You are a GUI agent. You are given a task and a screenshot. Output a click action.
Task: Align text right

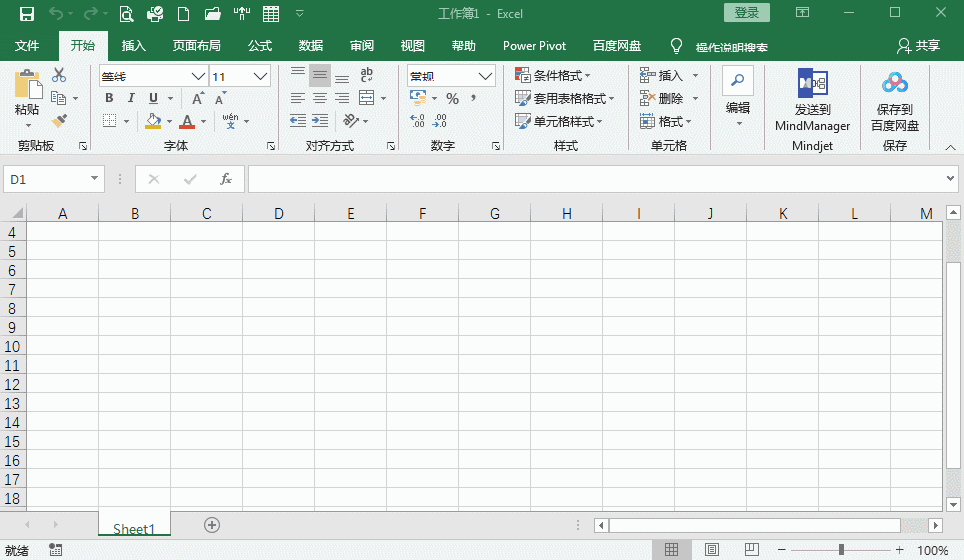(x=342, y=98)
